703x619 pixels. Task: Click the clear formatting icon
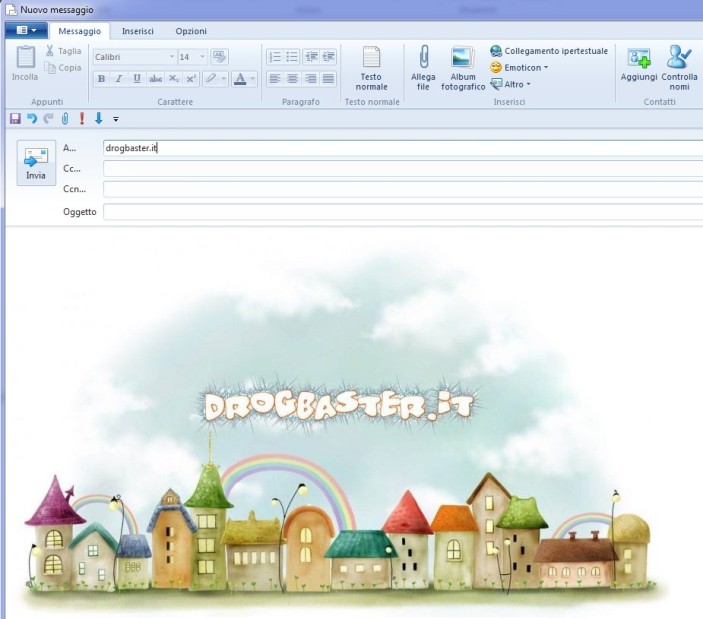point(219,56)
